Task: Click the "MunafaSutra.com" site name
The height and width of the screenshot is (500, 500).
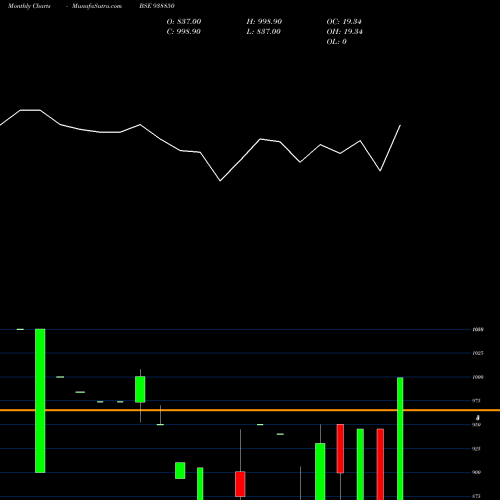Action: pyautogui.click(x=97, y=6)
